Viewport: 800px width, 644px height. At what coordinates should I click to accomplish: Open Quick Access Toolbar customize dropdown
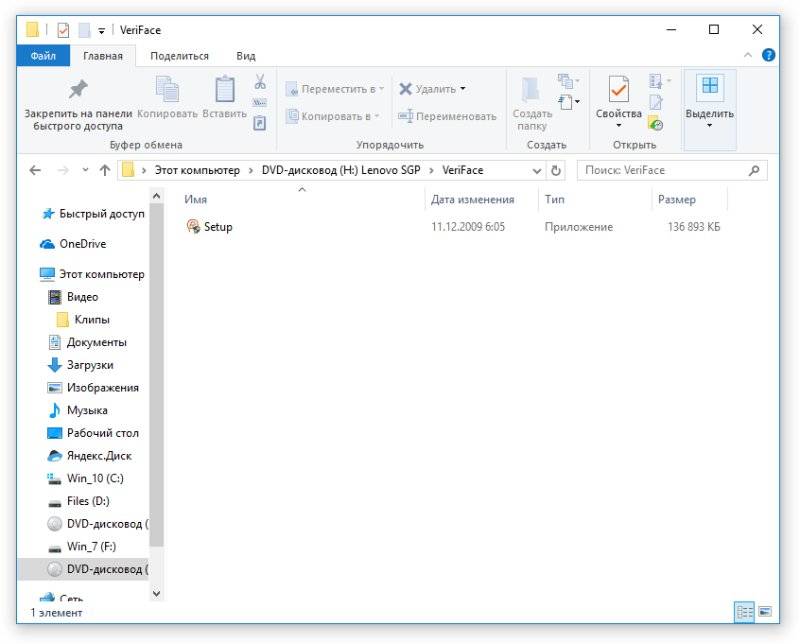pos(102,31)
